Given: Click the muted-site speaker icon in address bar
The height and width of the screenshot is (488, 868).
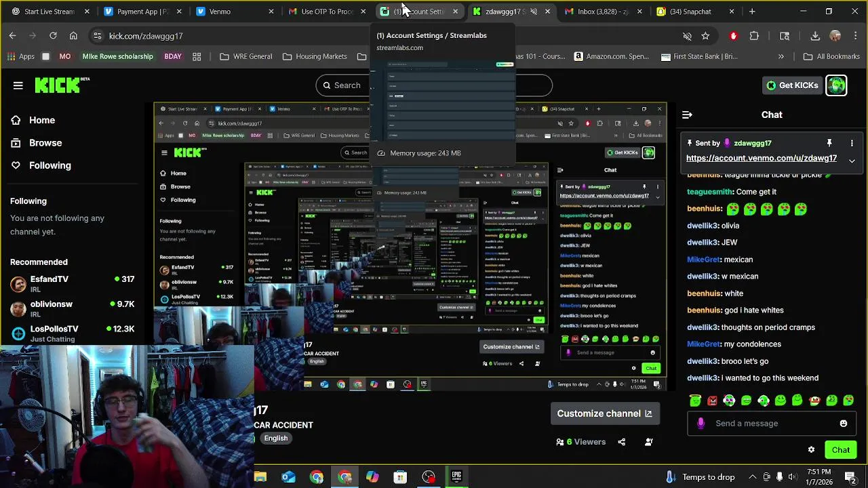Looking at the screenshot, I should (x=687, y=36).
